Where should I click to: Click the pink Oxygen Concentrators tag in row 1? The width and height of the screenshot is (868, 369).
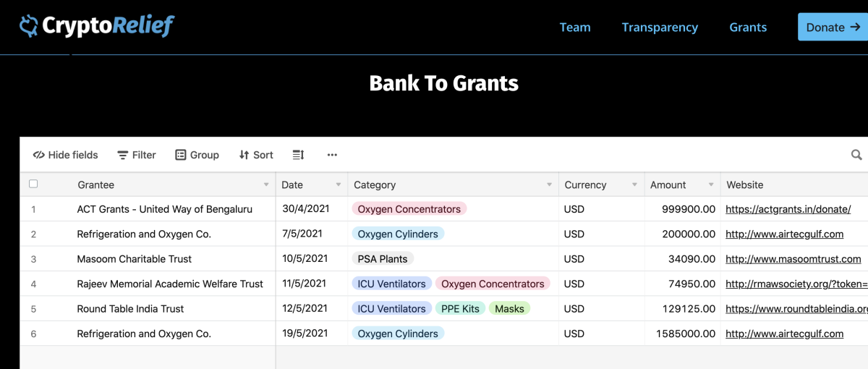[409, 209]
